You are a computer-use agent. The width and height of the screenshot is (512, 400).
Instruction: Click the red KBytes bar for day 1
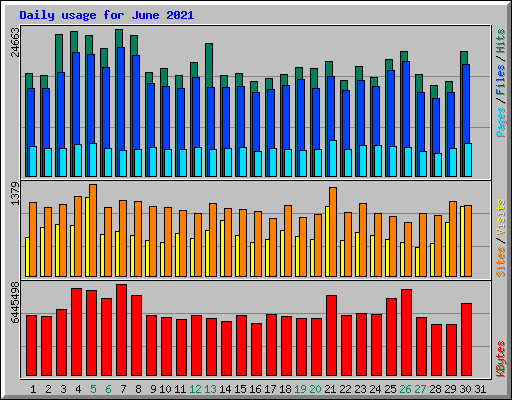pos(31,345)
